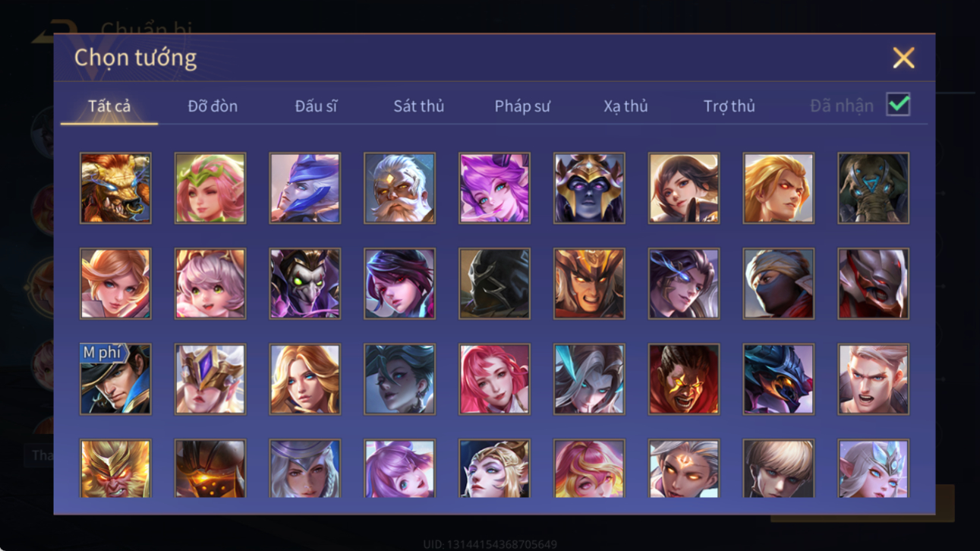
Task: Select the golden monkey king hero
Action: (x=115, y=469)
